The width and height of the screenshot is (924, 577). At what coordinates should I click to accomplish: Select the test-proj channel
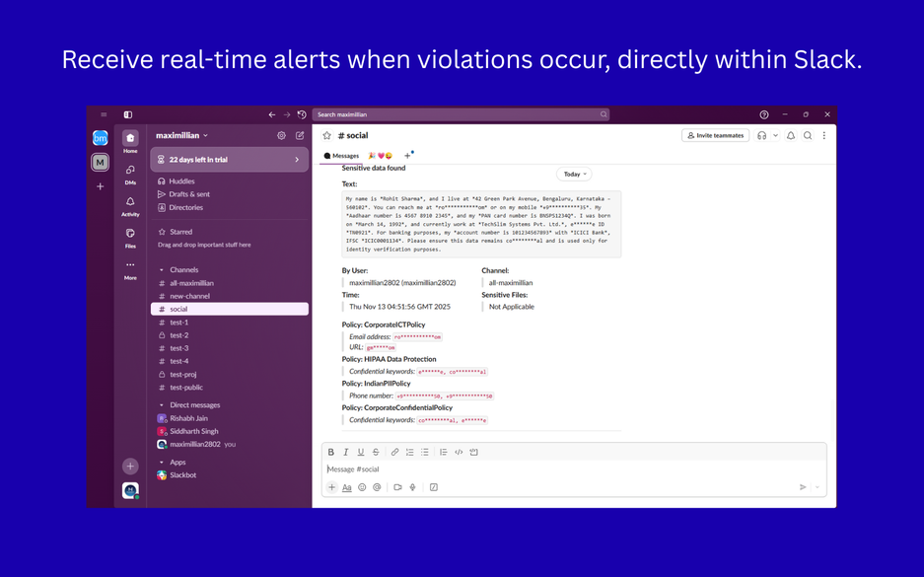pos(183,374)
